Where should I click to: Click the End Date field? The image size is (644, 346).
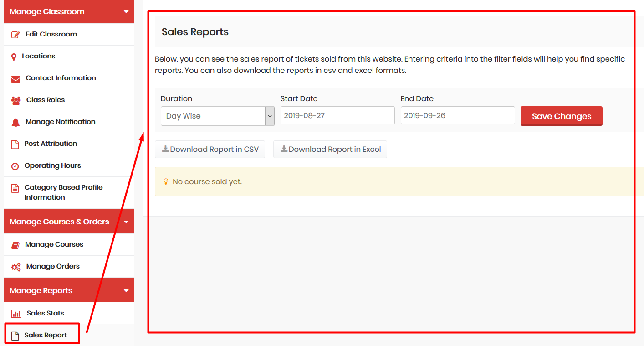(x=458, y=115)
